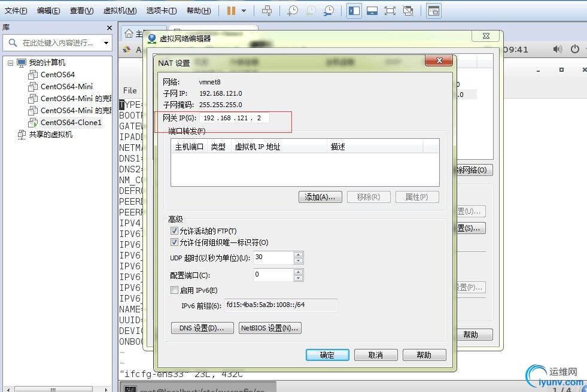Image resolution: width=587 pixels, height=392 pixels.
Task: Open the 选项卡(T) menu
Action: click(162, 11)
